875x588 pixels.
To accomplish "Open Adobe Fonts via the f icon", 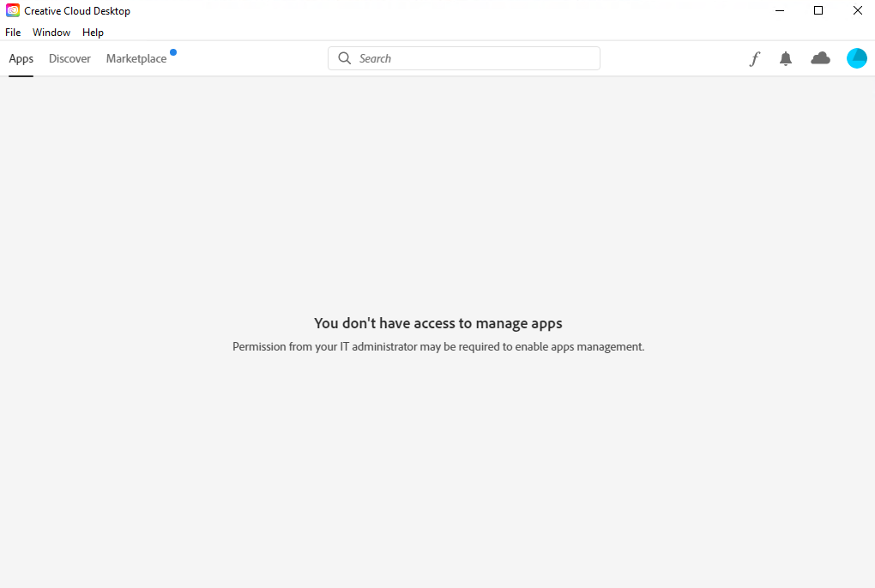I will pos(755,59).
